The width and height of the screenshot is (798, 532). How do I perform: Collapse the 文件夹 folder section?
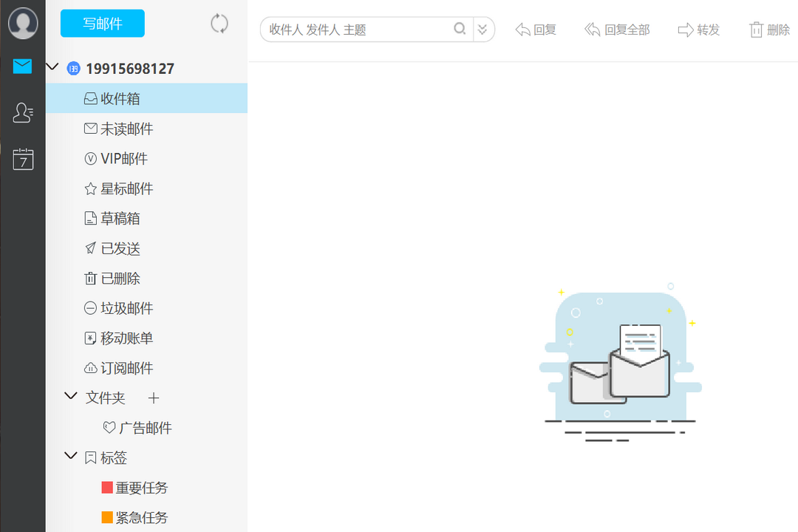[x=71, y=397]
